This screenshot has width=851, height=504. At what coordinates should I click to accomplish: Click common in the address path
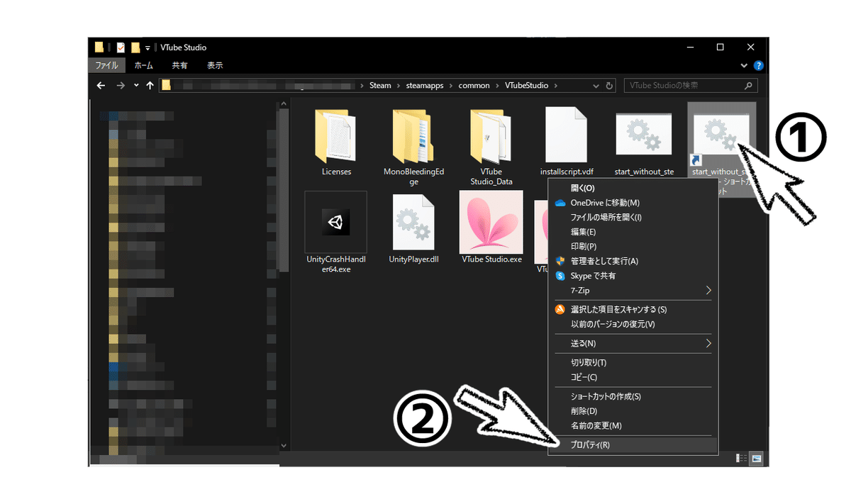pyautogui.click(x=474, y=86)
